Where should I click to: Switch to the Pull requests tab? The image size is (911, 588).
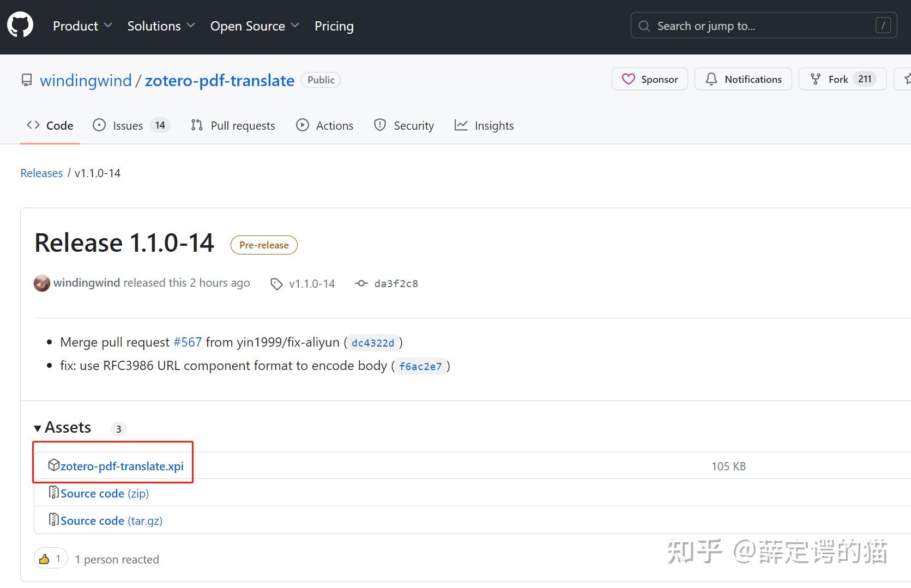(233, 125)
